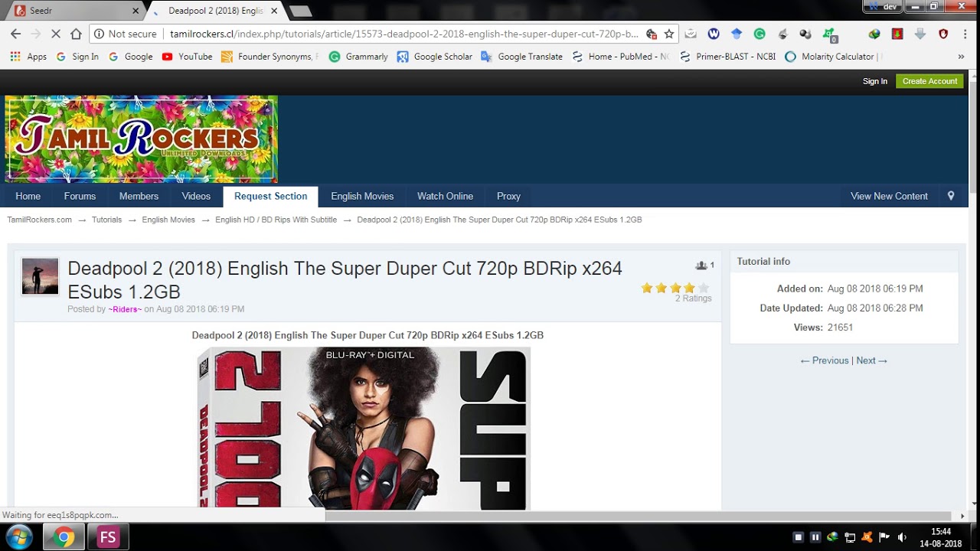980x551 pixels.
Task: Open the Molarity Calculator bookmark
Action: pyautogui.click(x=833, y=57)
